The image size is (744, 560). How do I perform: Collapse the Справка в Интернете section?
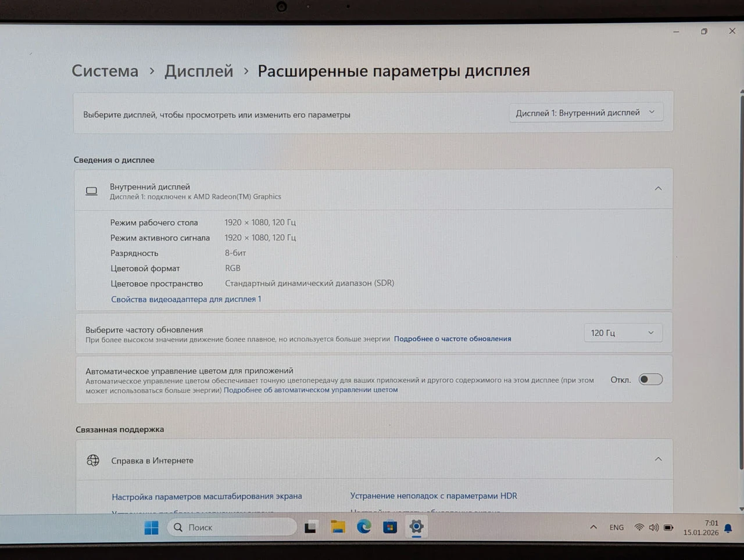[658, 459]
